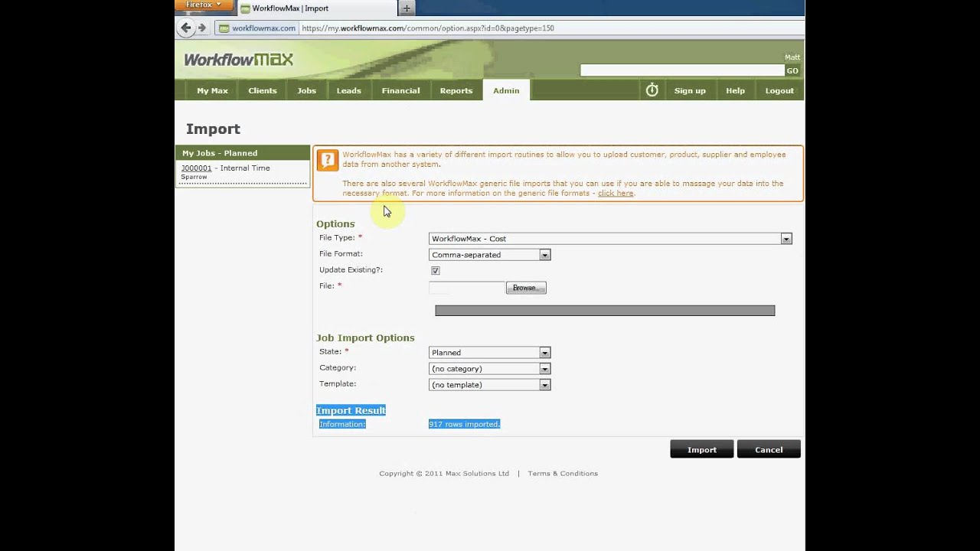Open the State dropdown showing Planned
The image size is (980, 551).
(489, 353)
